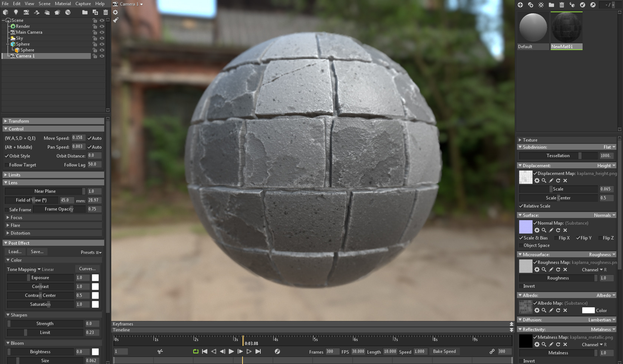Open the Curves editor in Tone Mapping

87,269
